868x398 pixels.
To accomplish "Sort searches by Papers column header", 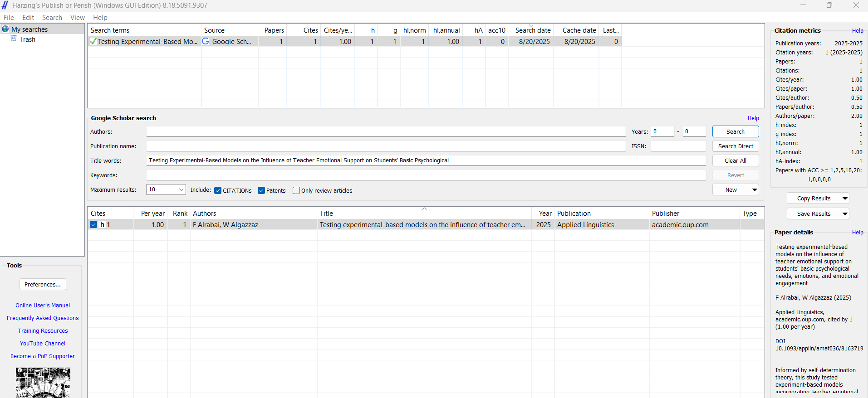I will coord(272,30).
